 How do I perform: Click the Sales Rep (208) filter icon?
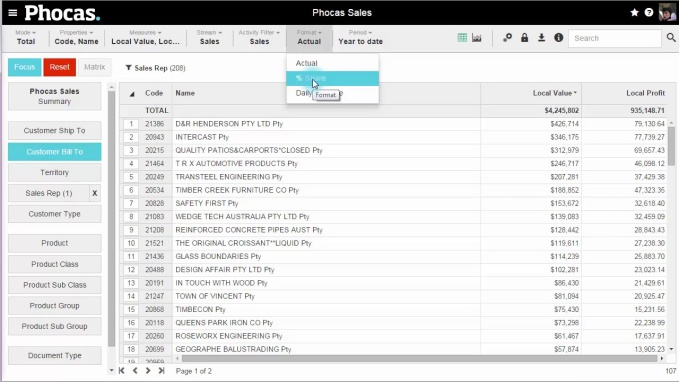coord(128,68)
